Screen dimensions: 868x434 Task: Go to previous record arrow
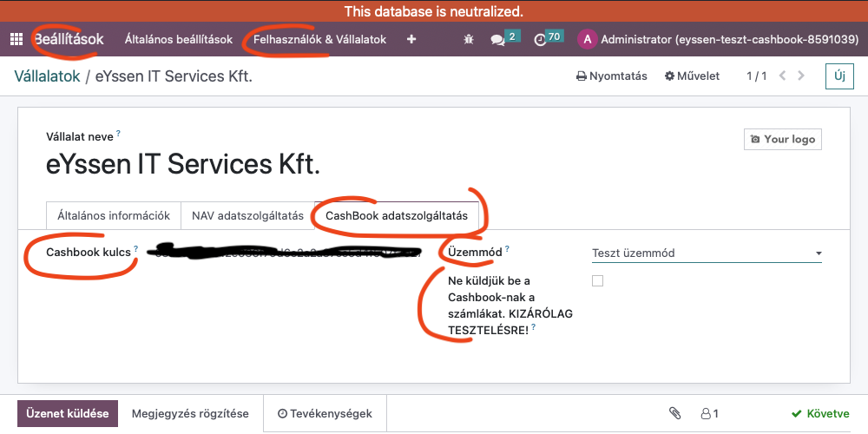[x=782, y=76]
